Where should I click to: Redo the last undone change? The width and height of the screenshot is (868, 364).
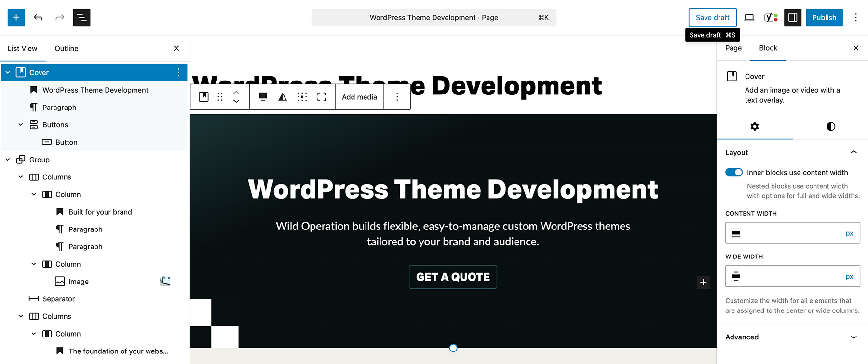click(x=60, y=17)
